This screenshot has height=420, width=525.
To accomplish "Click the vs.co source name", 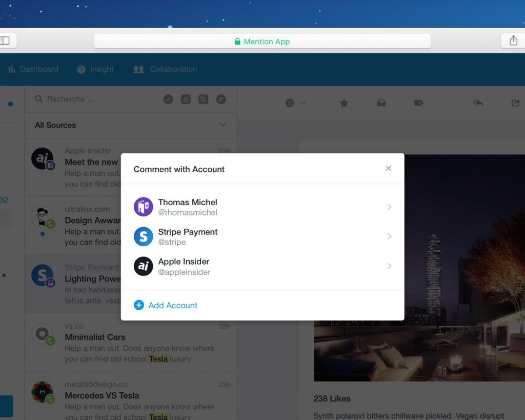I will 74,326.
